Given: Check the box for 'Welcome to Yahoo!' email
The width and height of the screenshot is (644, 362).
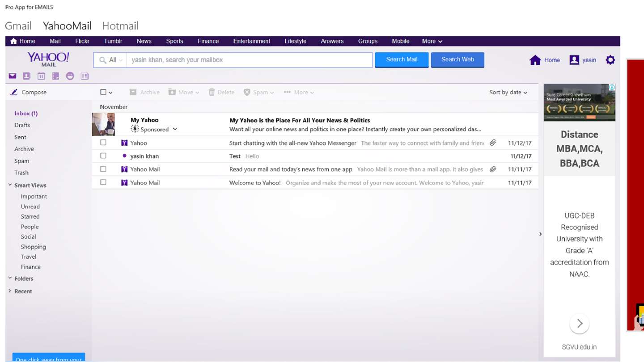Looking at the screenshot, I should 103,182.
